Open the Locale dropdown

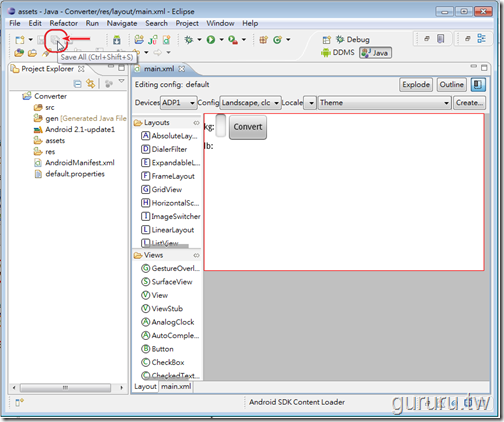311,103
